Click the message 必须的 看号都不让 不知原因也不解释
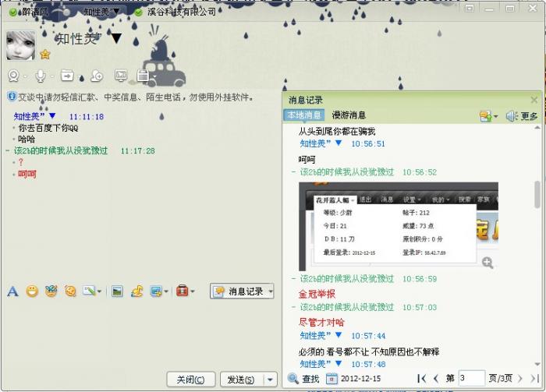The width and height of the screenshot is (546, 392). (x=369, y=351)
